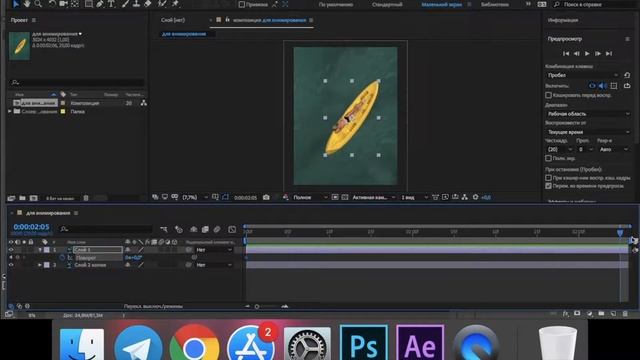This screenshot has width=640, height=360.
Task: Switch to the Маленький экран workspace
Action: (x=442, y=4)
